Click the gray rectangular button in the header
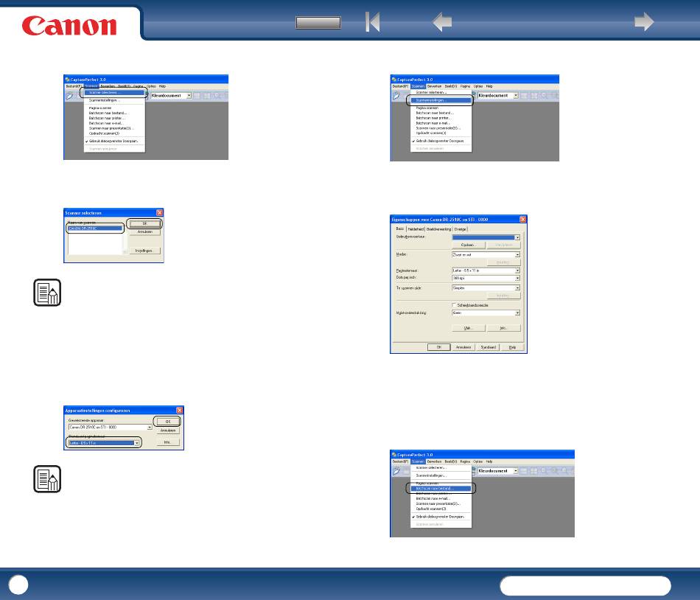The width and height of the screenshot is (700, 600). click(x=318, y=22)
